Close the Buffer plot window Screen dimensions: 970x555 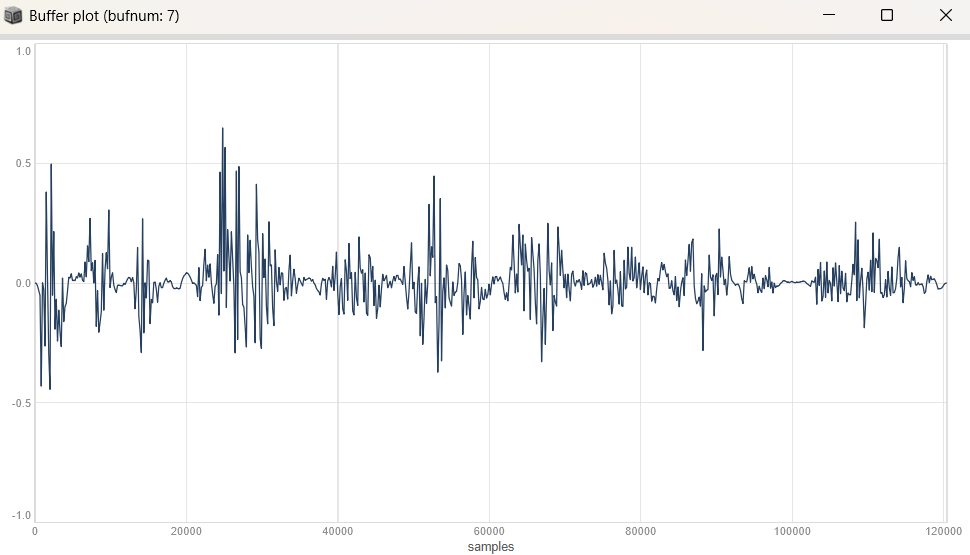945,15
